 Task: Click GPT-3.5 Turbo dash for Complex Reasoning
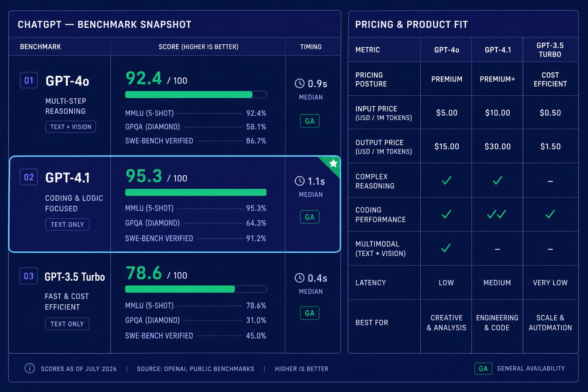[550, 181]
